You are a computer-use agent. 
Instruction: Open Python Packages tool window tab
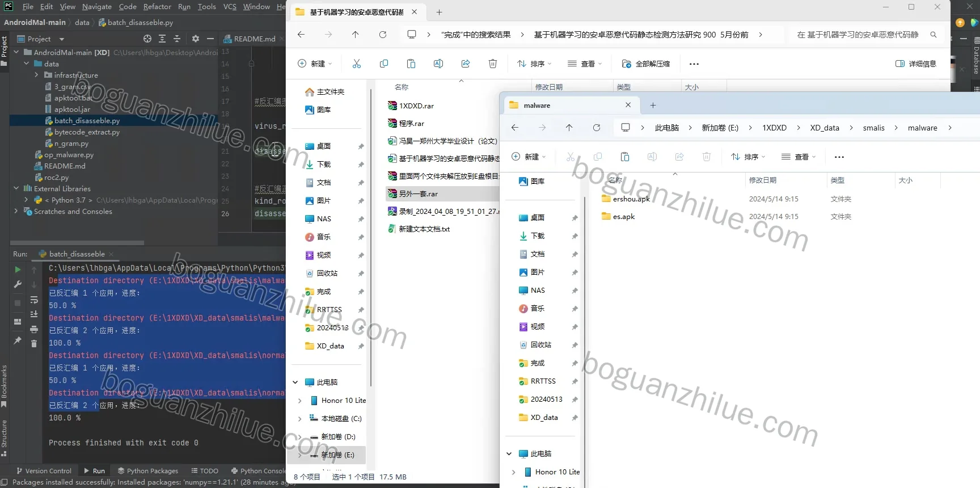(x=147, y=471)
